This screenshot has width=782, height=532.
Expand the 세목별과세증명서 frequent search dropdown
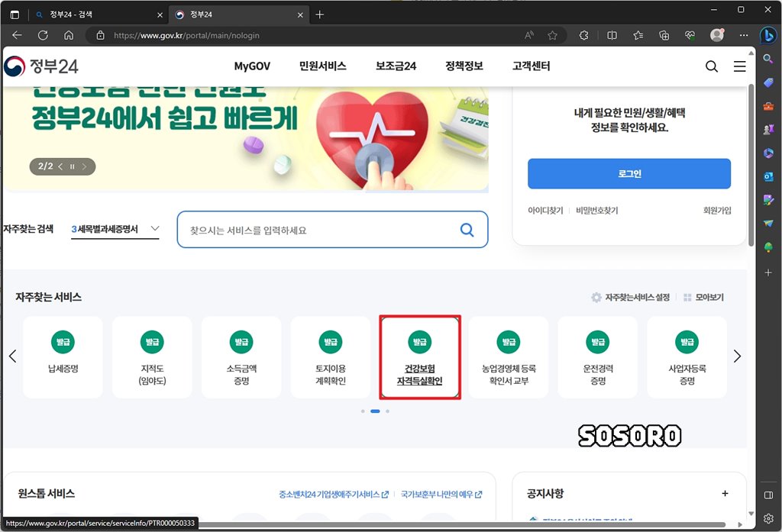click(115, 229)
